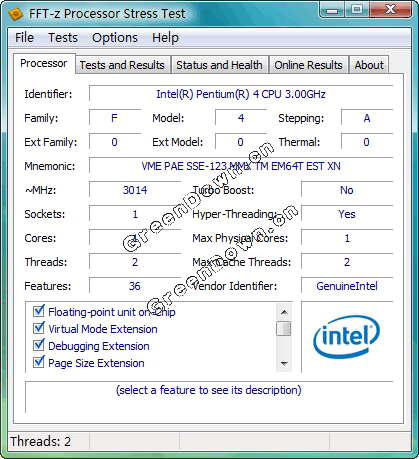Open the Help menu

[x=165, y=37]
